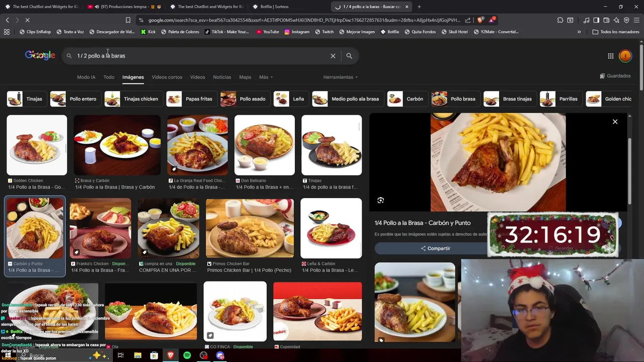
Task: Open File Explorer from the taskbar
Action: pos(137,355)
